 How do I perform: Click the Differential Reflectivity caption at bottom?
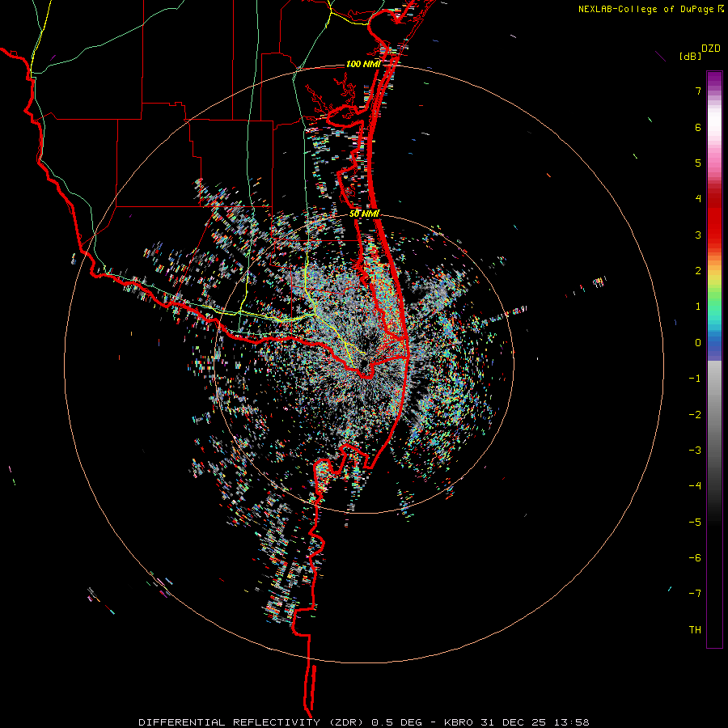363,722
